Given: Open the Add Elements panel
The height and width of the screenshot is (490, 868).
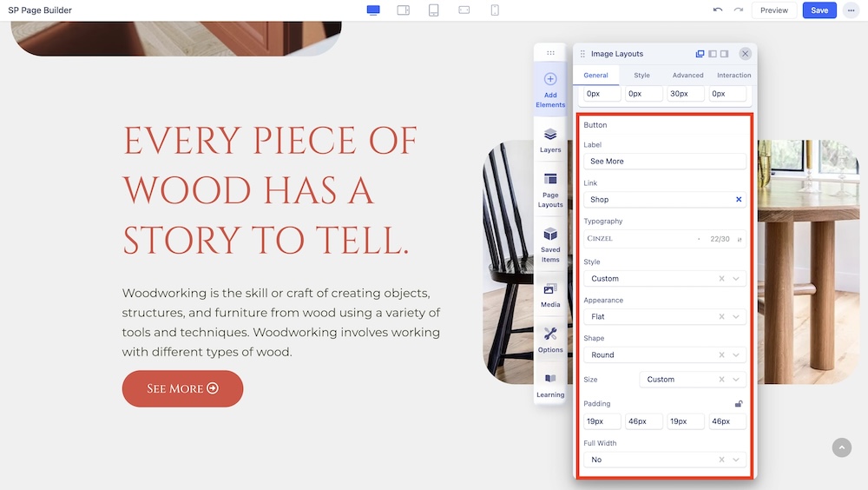Looking at the screenshot, I should coord(550,89).
